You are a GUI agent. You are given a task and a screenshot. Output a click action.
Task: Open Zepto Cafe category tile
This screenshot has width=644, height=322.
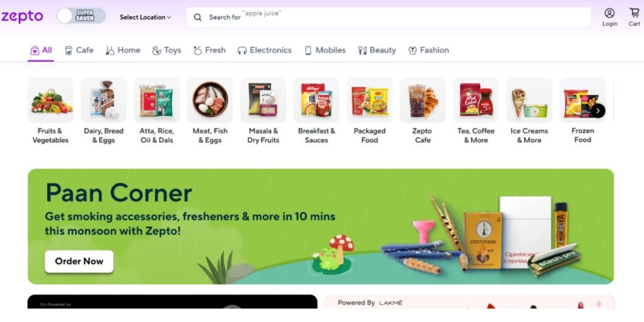423,111
